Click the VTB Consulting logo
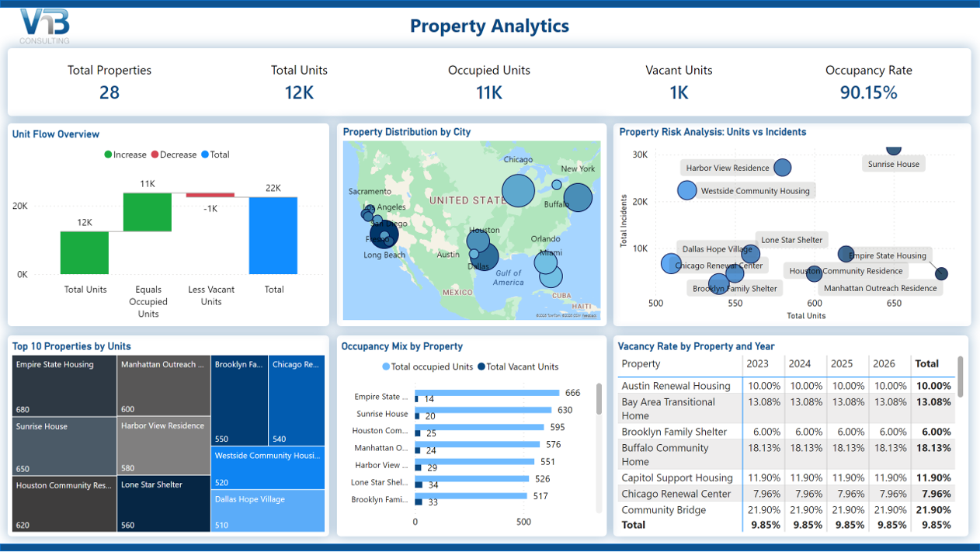The width and height of the screenshot is (980, 559). (x=45, y=26)
